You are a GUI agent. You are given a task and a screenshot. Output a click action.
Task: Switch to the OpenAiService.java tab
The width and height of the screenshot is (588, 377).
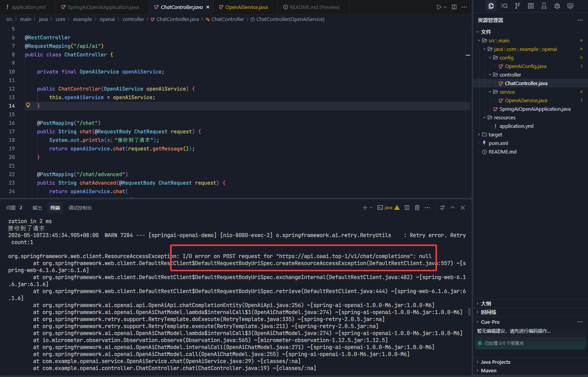tap(246, 7)
